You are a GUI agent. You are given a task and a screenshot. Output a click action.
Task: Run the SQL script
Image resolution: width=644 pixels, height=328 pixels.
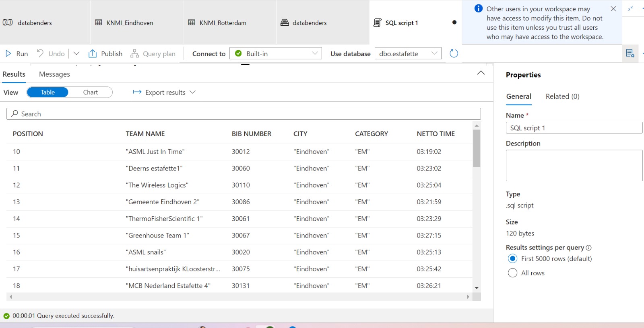[x=17, y=53]
